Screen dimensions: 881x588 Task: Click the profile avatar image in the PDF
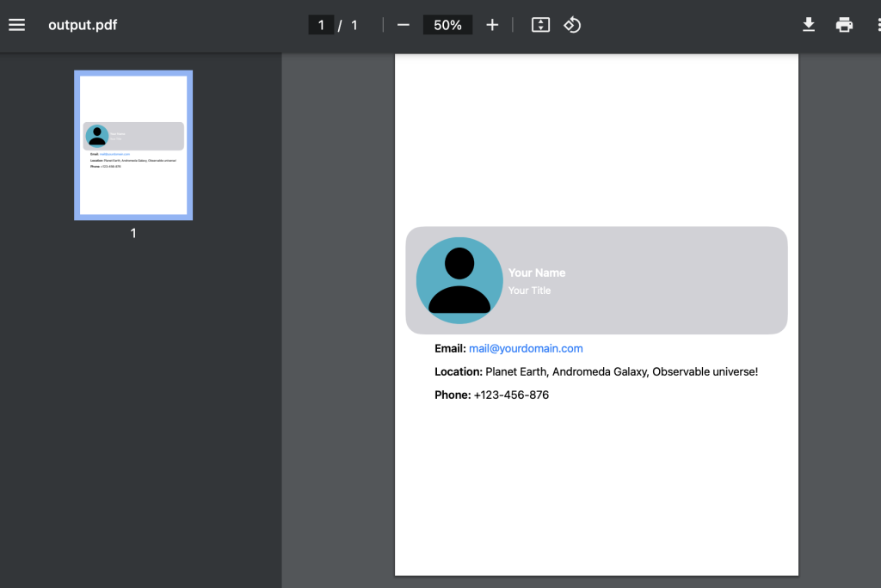pyautogui.click(x=459, y=280)
